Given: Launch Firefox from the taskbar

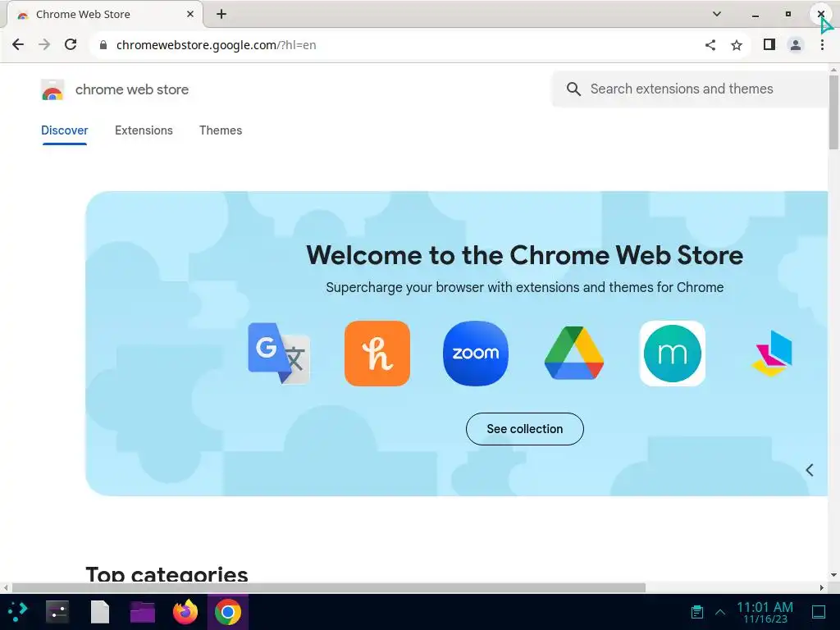Looking at the screenshot, I should point(185,612).
